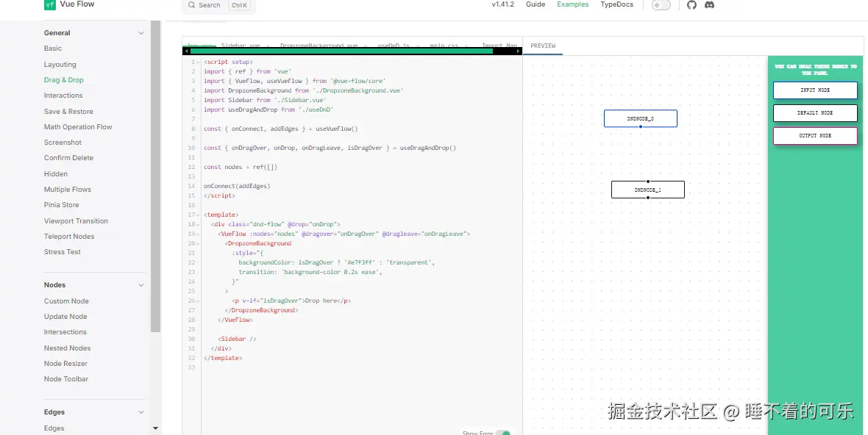Switch to the Sidebar.vue file tab
The width and height of the screenshot is (868, 435).
point(241,46)
